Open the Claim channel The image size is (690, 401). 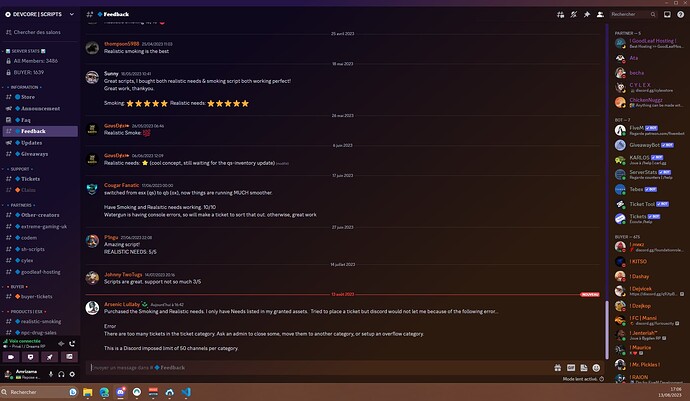[x=40, y=190]
